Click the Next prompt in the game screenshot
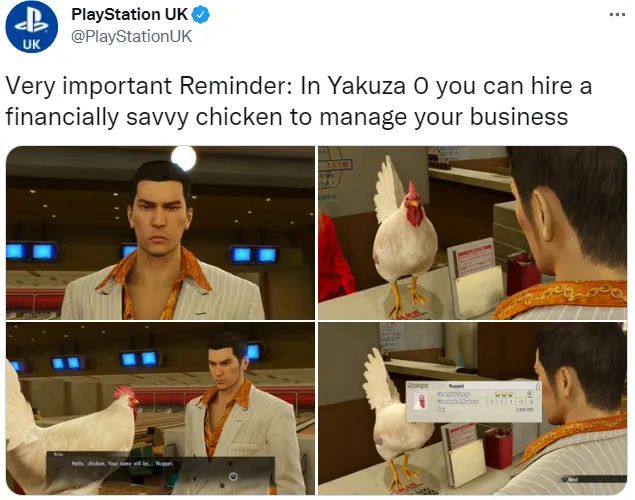 [x=571, y=480]
